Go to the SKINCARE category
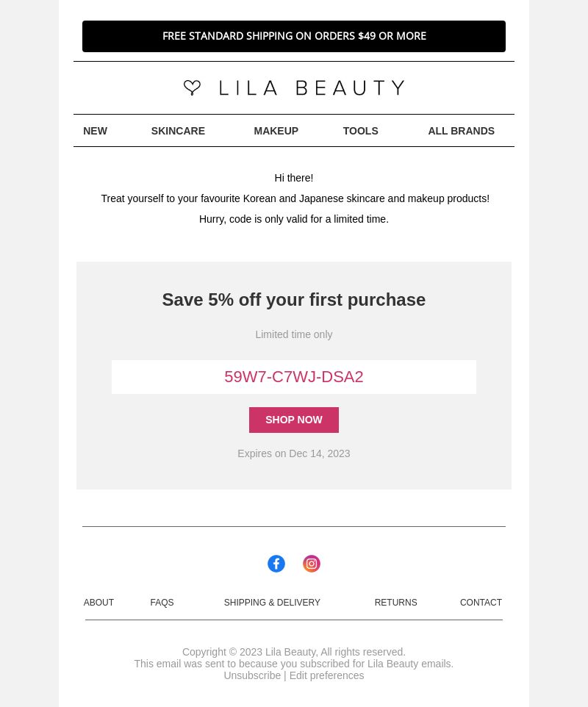This screenshot has height=707, width=588. click(x=178, y=131)
